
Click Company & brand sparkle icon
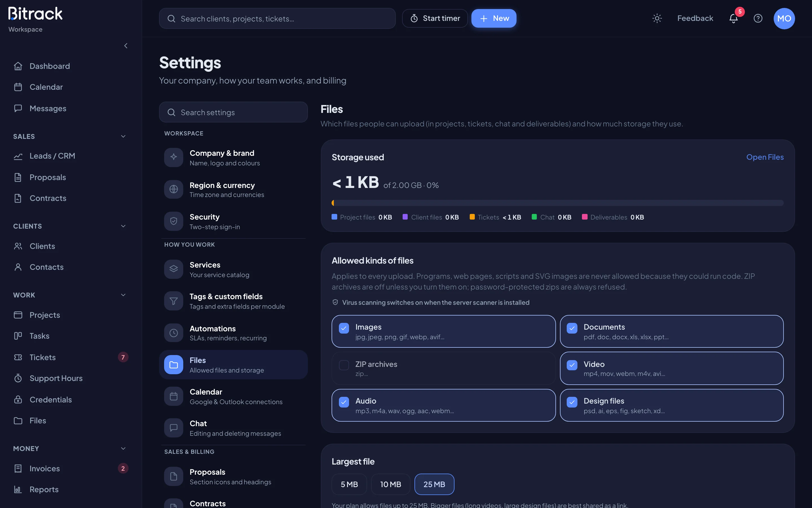(x=173, y=157)
